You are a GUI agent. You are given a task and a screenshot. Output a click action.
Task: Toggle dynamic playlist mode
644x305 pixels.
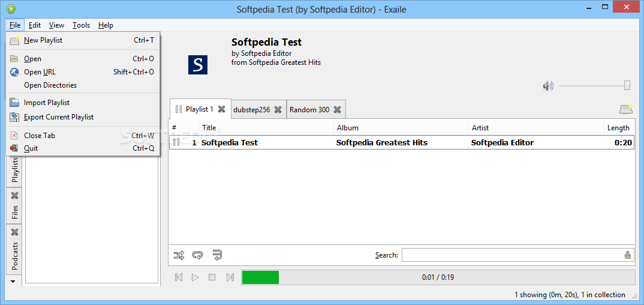pyautogui.click(x=217, y=255)
